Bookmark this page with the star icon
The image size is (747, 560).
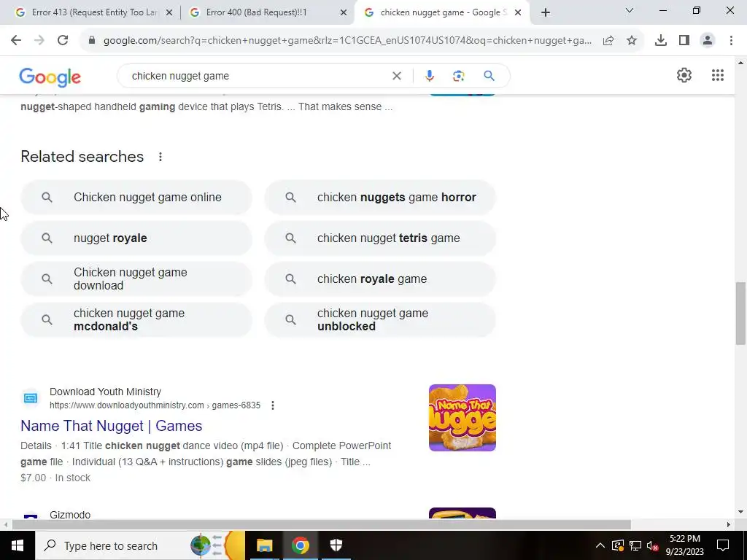[632, 41]
